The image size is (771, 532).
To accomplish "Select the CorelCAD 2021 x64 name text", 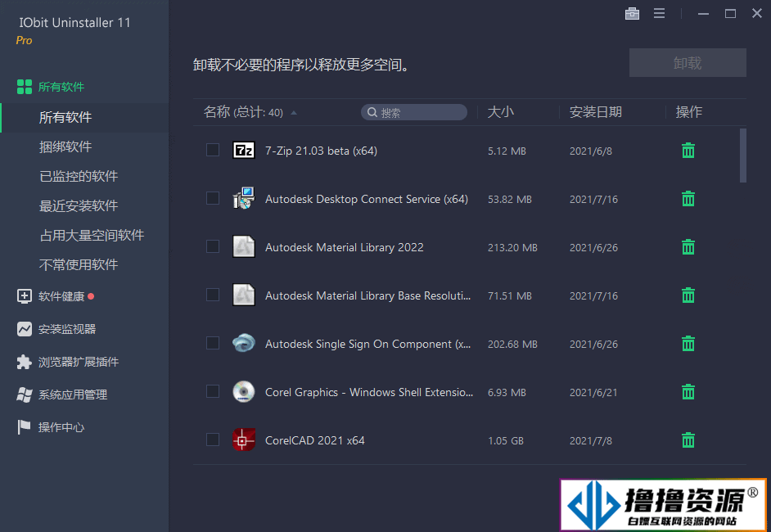I will 314,440.
